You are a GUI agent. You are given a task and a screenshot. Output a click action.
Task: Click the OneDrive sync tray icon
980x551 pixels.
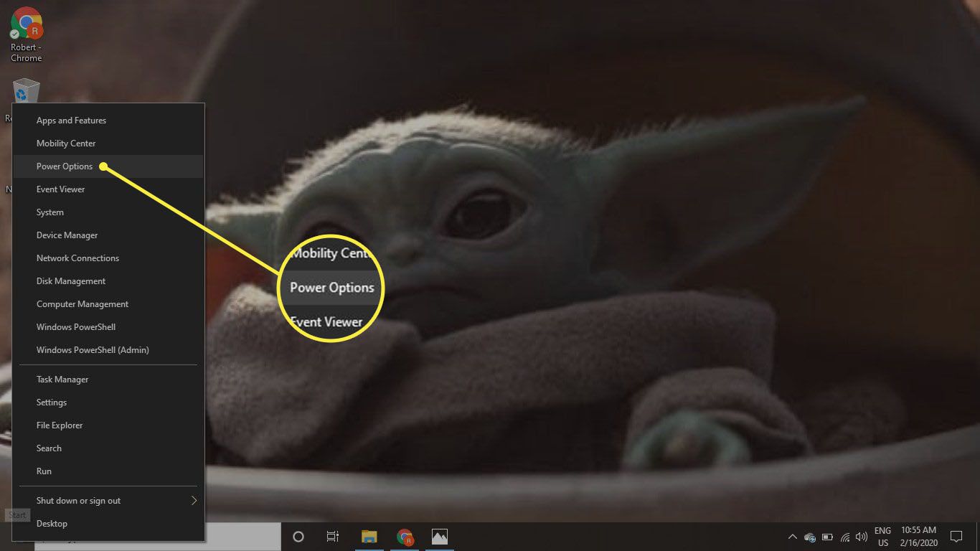810,537
